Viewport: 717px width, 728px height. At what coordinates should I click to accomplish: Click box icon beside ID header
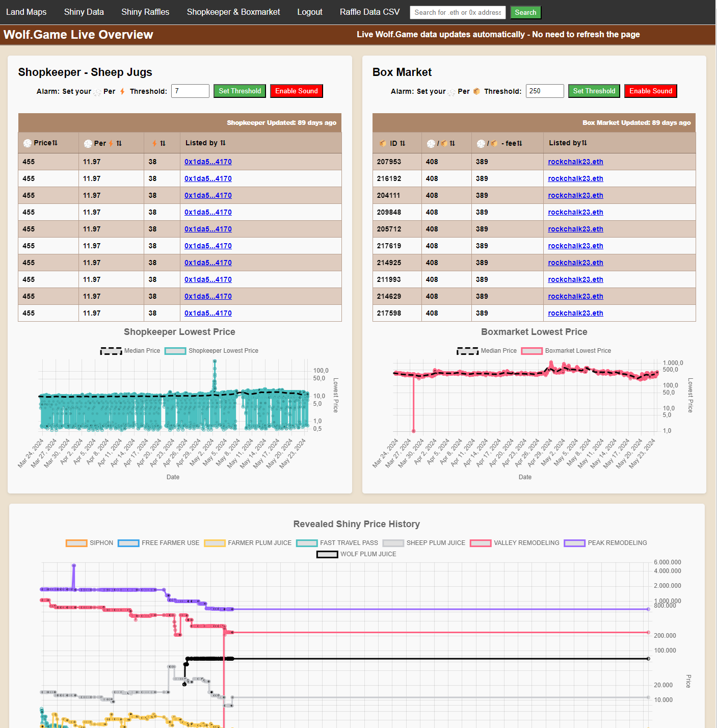[x=383, y=143]
